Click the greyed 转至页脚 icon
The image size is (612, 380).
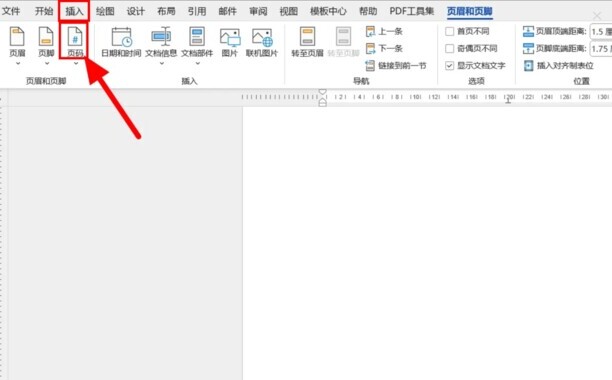pos(343,37)
